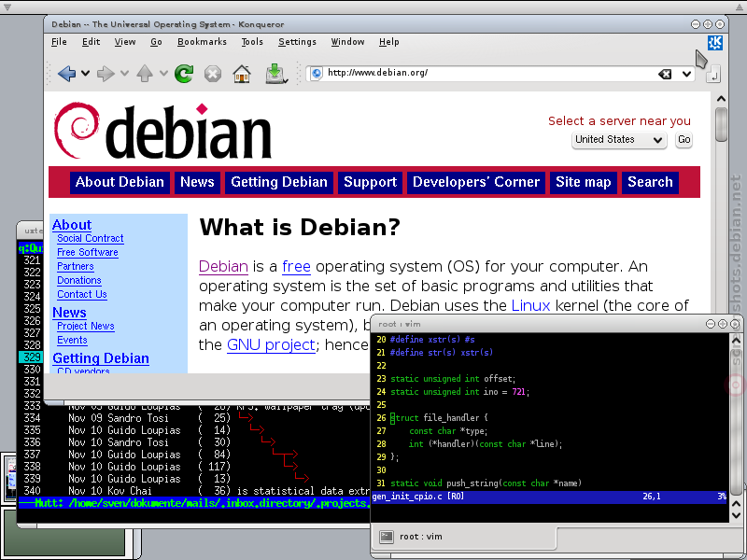Image resolution: width=747 pixels, height=560 pixels.
Task: Click the Developers' Corner navigation button
Action: coord(476,182)
